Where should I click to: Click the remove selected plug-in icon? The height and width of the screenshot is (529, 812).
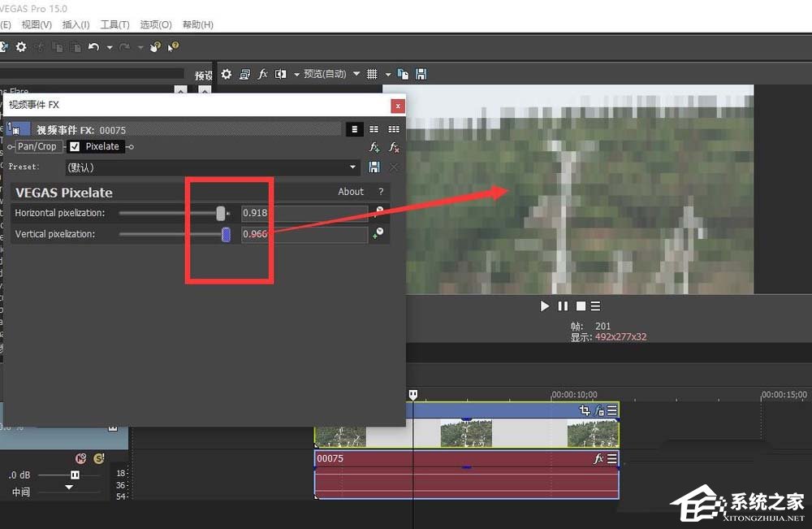point(394,147)
